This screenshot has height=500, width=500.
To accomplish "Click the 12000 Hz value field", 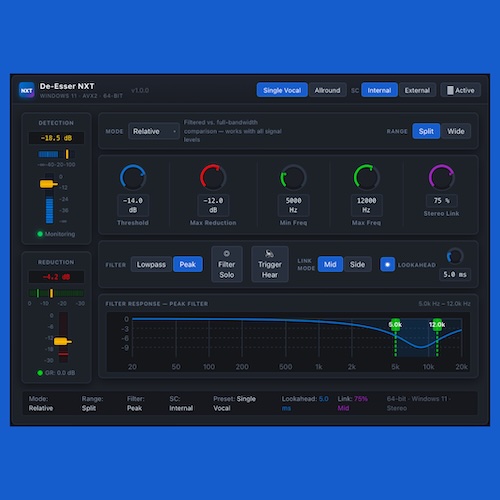I will click(x=366, y=205).
